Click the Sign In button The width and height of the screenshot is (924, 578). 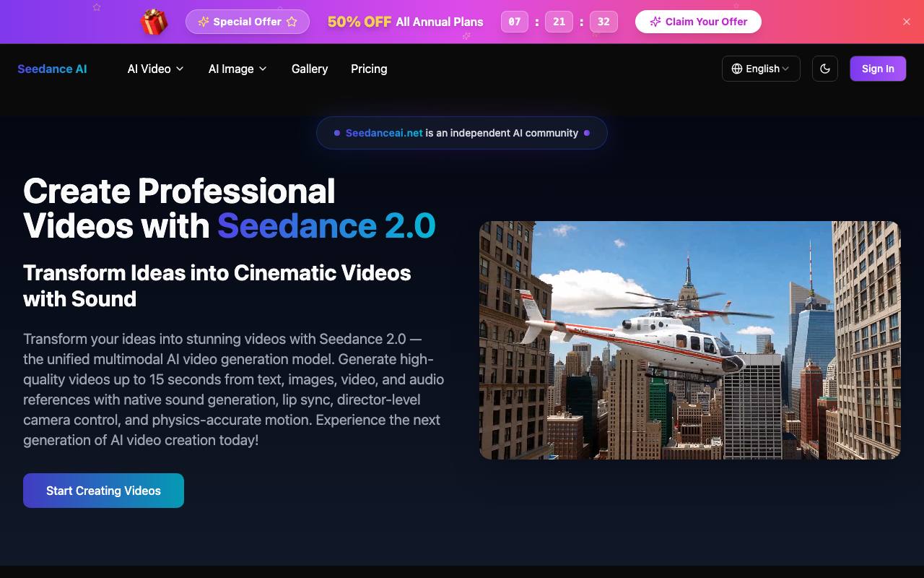(878, 69)
